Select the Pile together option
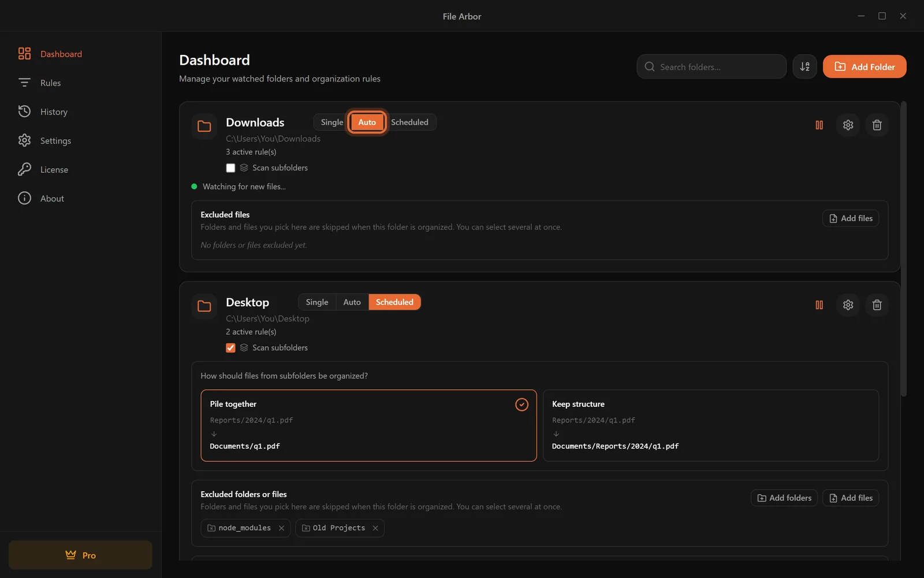Viewport: 924px width, 578px height. [368, 425]
